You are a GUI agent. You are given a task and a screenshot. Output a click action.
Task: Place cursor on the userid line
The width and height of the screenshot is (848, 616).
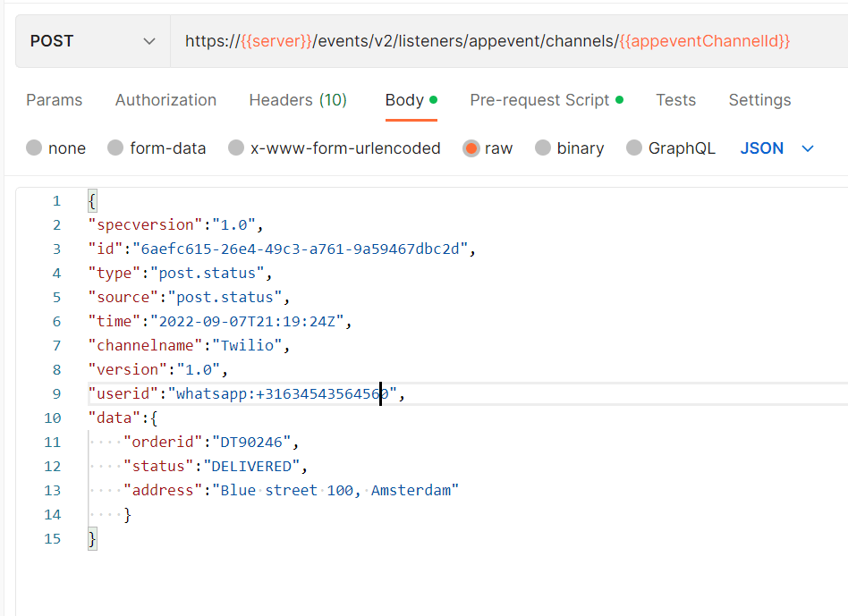click(467, 394)
